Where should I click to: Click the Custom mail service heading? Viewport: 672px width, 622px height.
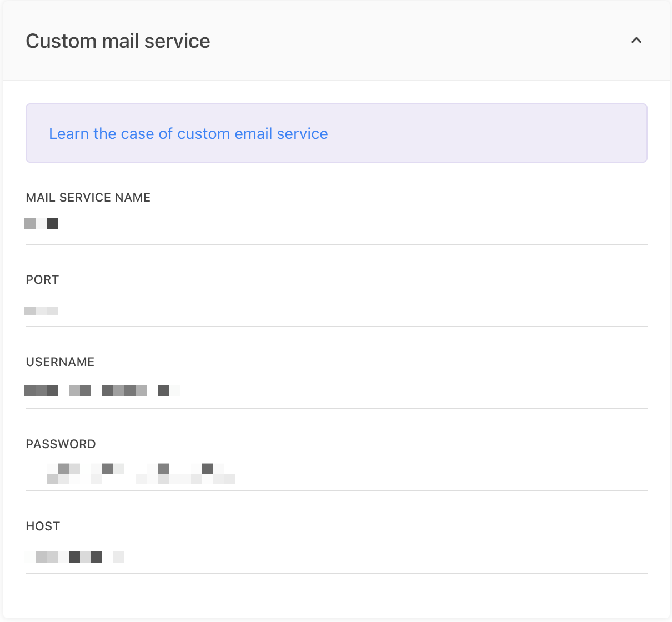pyautogui.click(x=118, y=41)
